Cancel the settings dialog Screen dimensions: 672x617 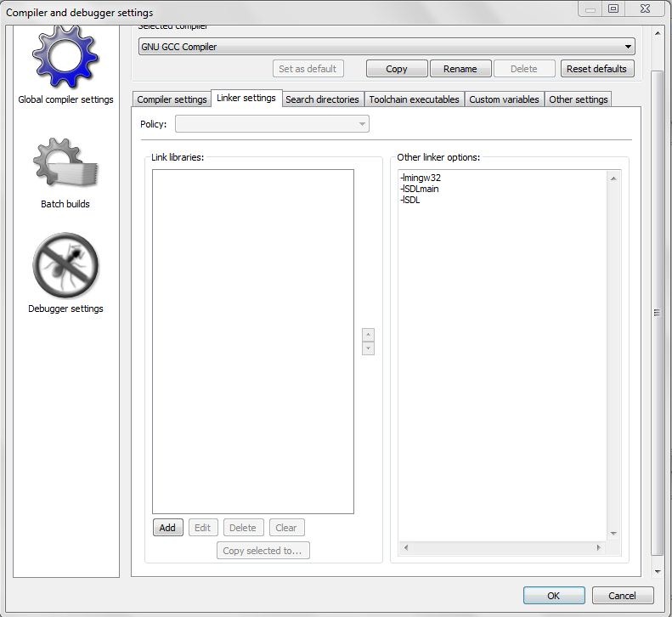(622, 596)
